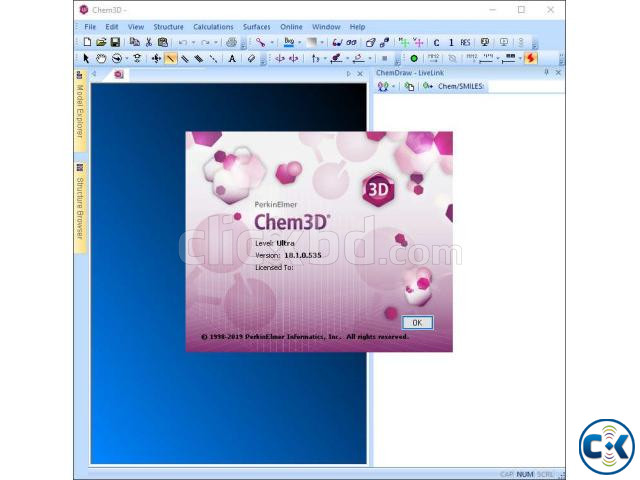Click the Print icon in the toolbar

click(231, 42)
